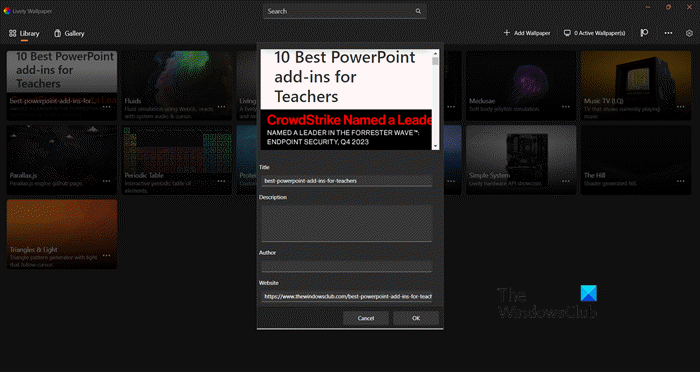Open options for best-powerpoint-add-ins wallpaper card
The width and height of the screenshot is (700, 372).
pos(107,107)
